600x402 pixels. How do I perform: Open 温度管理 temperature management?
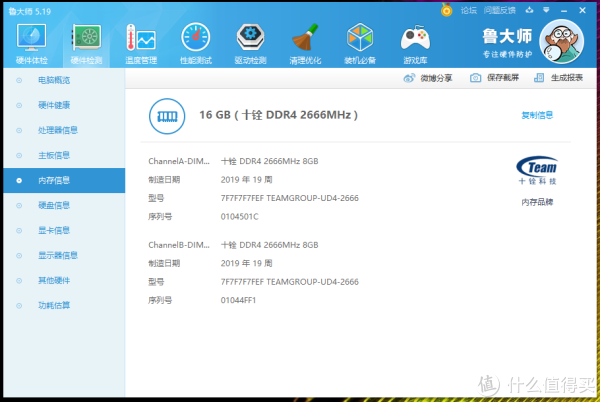point(141,44)
